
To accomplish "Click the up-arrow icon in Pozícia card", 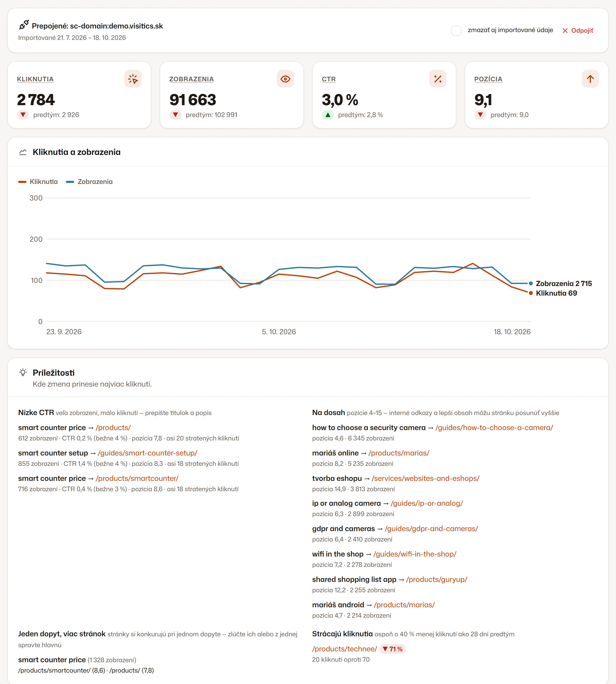I will click(590, 79).
